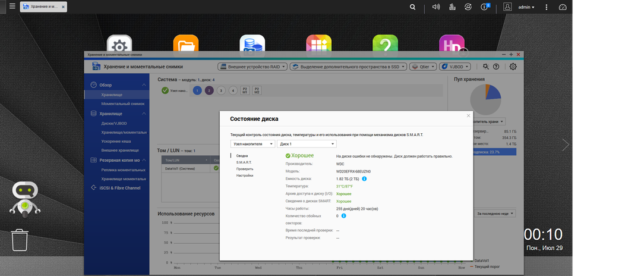Open the main hamburger menu

pyautogui.click(x=12, y=7)
